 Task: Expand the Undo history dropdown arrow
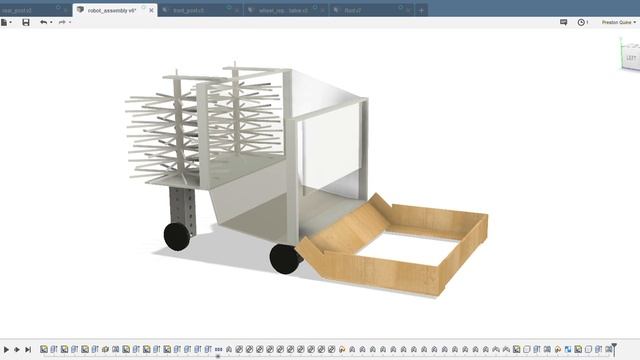click(x=51, y=22)
